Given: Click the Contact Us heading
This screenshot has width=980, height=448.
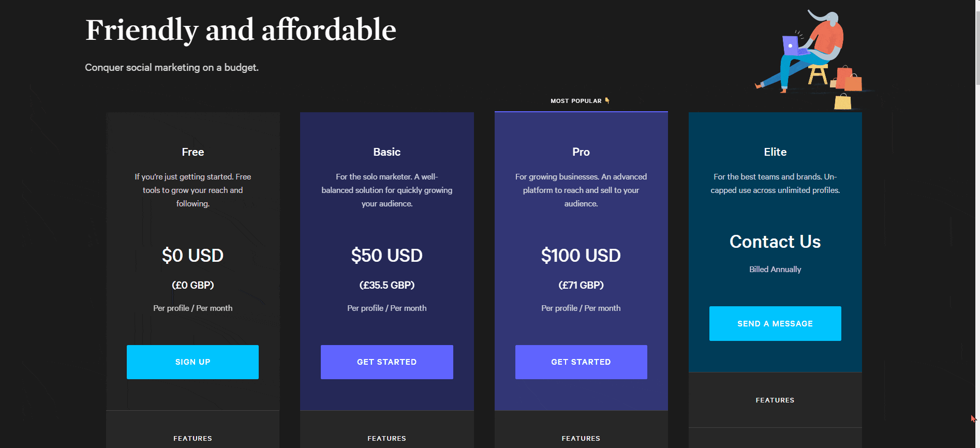Looking at the screenshot, I should [x=775, y=242].
